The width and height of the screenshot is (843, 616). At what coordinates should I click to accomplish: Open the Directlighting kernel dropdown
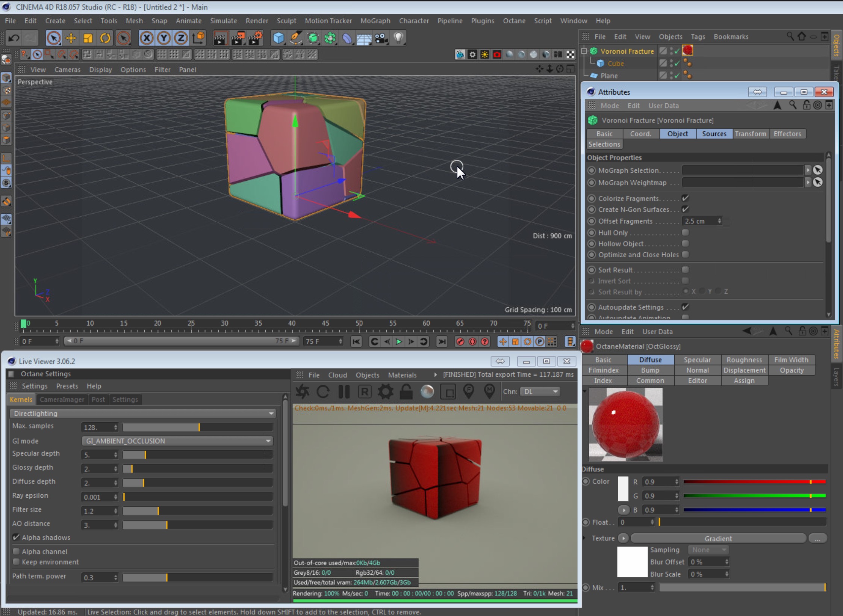pos(143,414)
